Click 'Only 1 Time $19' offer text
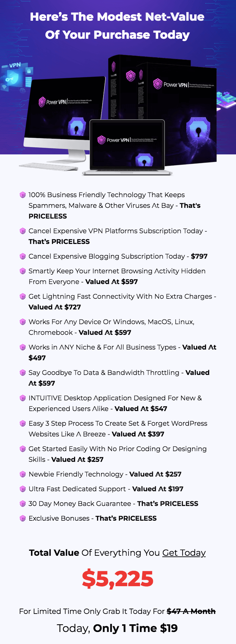This screenshot has height=644, width=236. pyautogui.click(x=135, y=628)
